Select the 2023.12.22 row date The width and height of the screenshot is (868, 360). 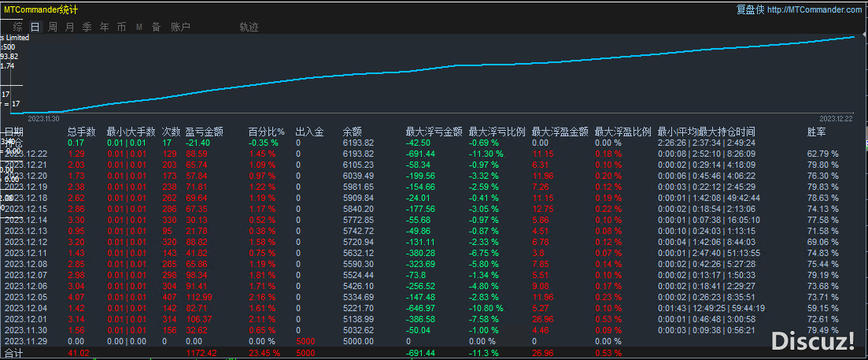point(26,153)
